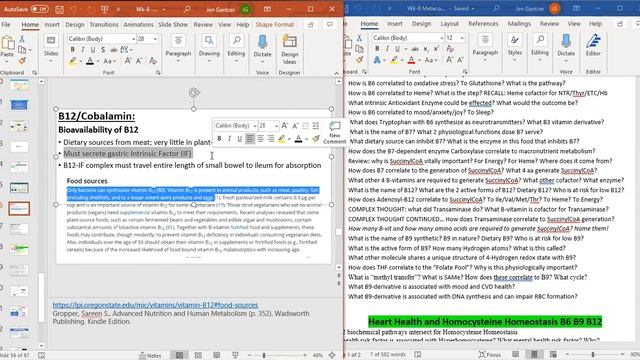Image resolution: width=640 pixels, height=360 pixels.
Task: Open References tab in Word
Action: 483,24
